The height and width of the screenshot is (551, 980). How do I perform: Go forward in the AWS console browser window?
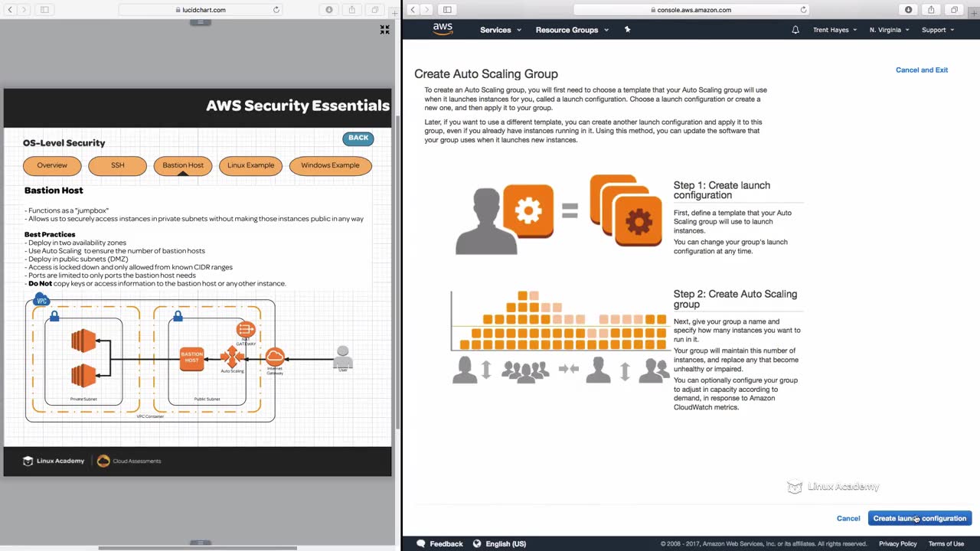coord(427,10)
